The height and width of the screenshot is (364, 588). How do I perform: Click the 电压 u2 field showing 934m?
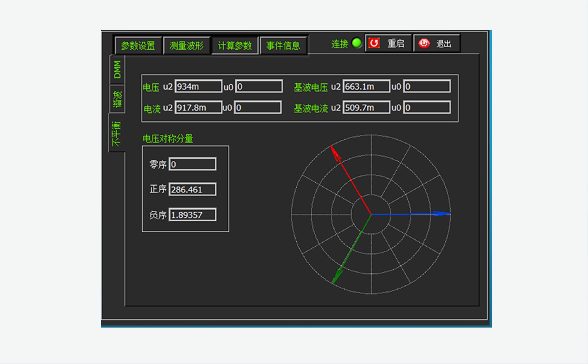point(198,87)
